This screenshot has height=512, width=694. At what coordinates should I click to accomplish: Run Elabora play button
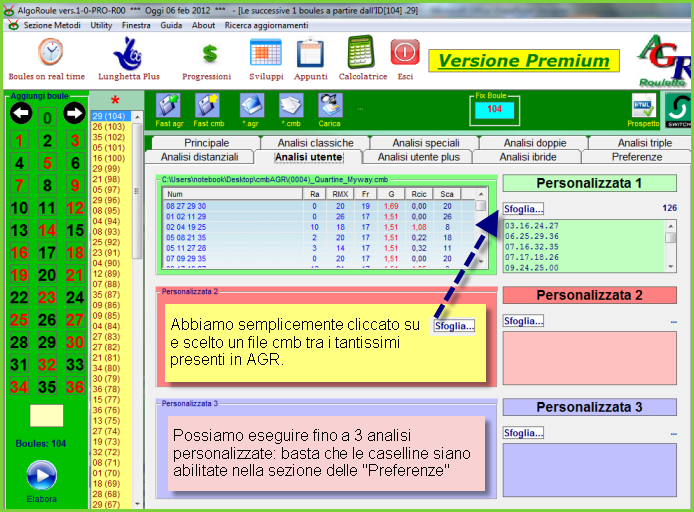[x=42, y=476]
